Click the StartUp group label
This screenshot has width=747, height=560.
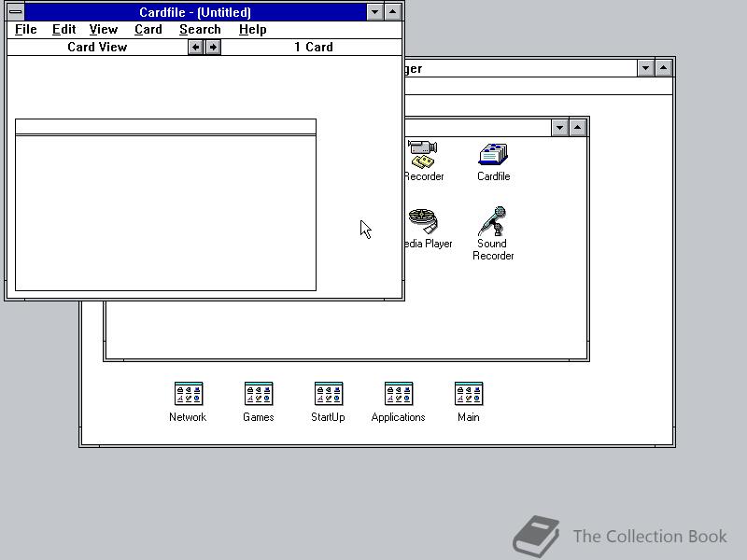[328, 417]
